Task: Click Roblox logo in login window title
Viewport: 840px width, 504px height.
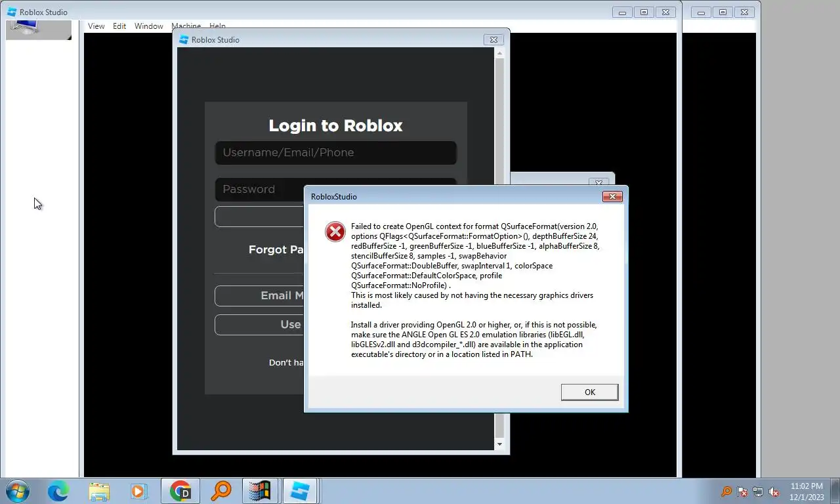Action: coord(184,39)
